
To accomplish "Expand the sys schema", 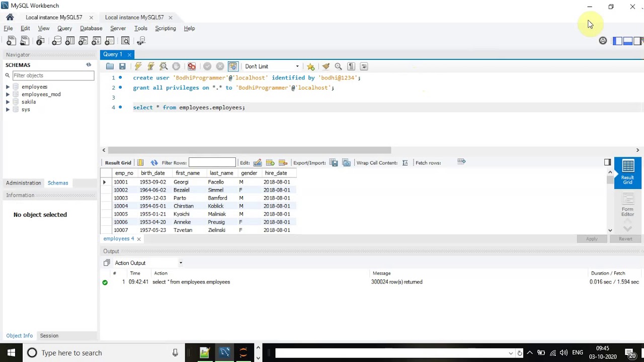I will pyautogui.click(x=8, y=110).
